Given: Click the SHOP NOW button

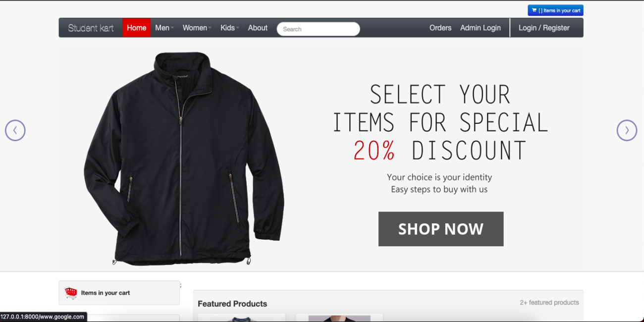Looking at the screenshot, I should [x=441, y=229].
